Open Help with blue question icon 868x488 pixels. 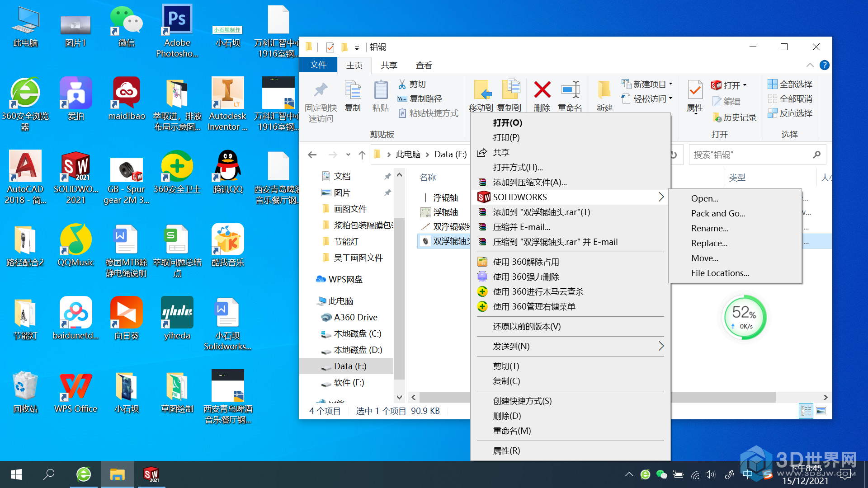tap(825, 65)
